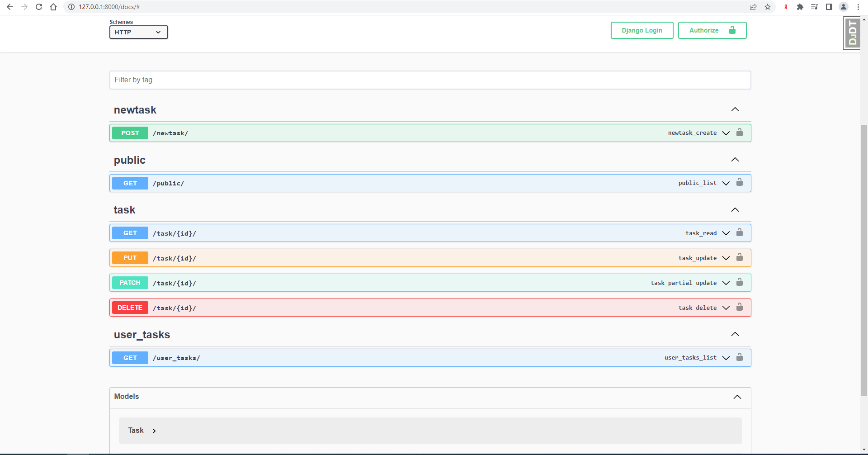Expand the GET /public/ endpoint chevron

(726, 183)
